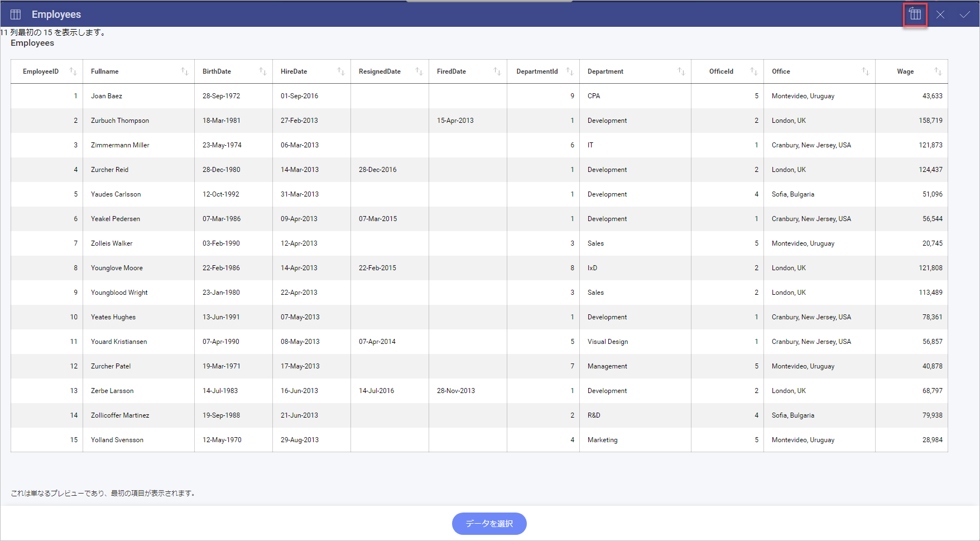Sort by ResignedDate column arrows
Image resolution: width=980 pixels, height=541 pixels.
(x=419, y=71)
